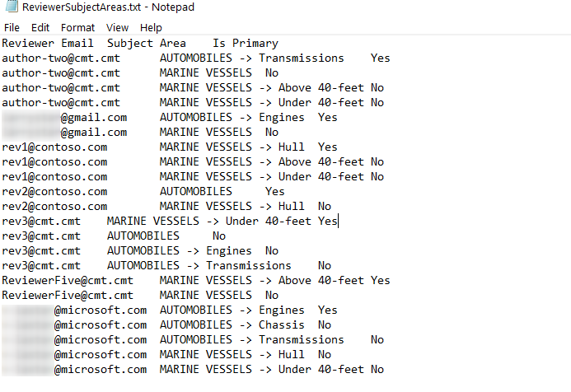
Task: Click 'Chassis' in the microsoft.com rows
Action: coord(282,324)
